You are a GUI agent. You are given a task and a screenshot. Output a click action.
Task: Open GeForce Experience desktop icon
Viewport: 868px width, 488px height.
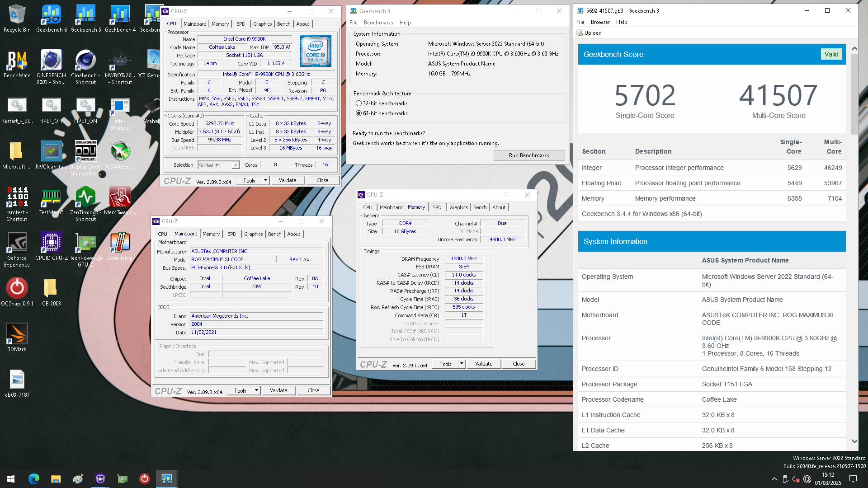[17, 250]
